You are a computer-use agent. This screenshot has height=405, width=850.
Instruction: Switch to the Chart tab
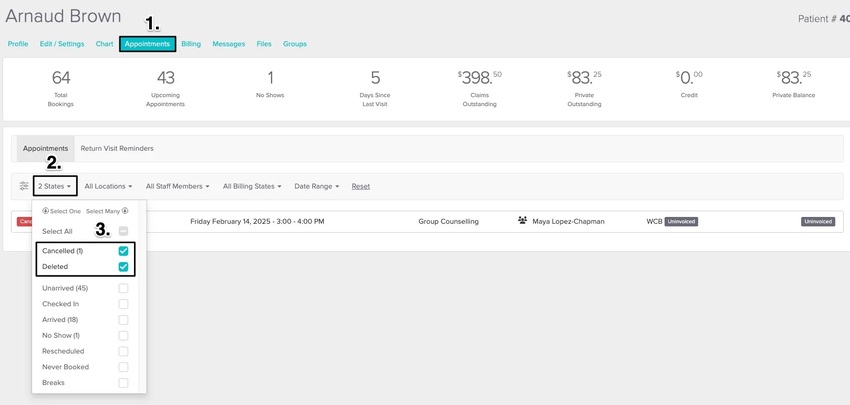105,44
